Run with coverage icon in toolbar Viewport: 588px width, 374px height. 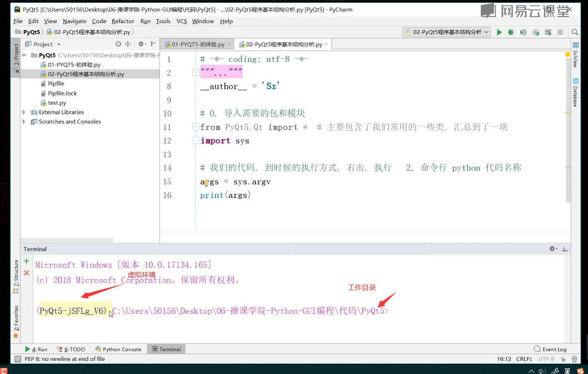pos(523,32)
